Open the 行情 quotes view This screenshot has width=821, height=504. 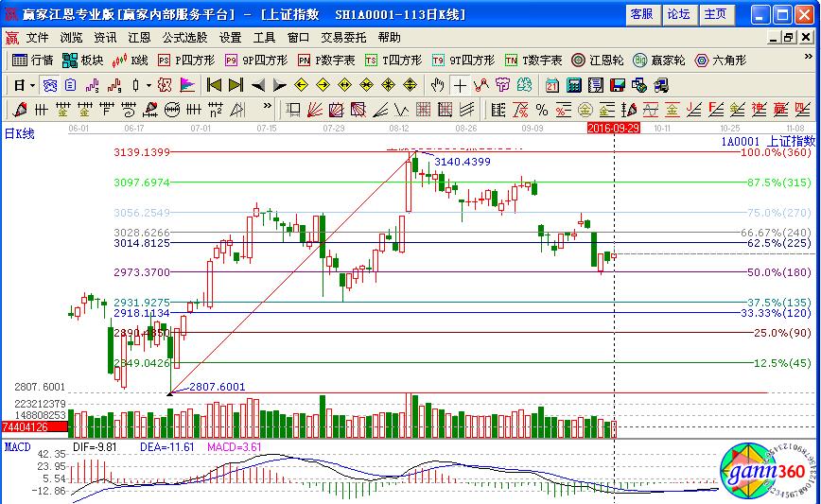(x=32, y=61)
